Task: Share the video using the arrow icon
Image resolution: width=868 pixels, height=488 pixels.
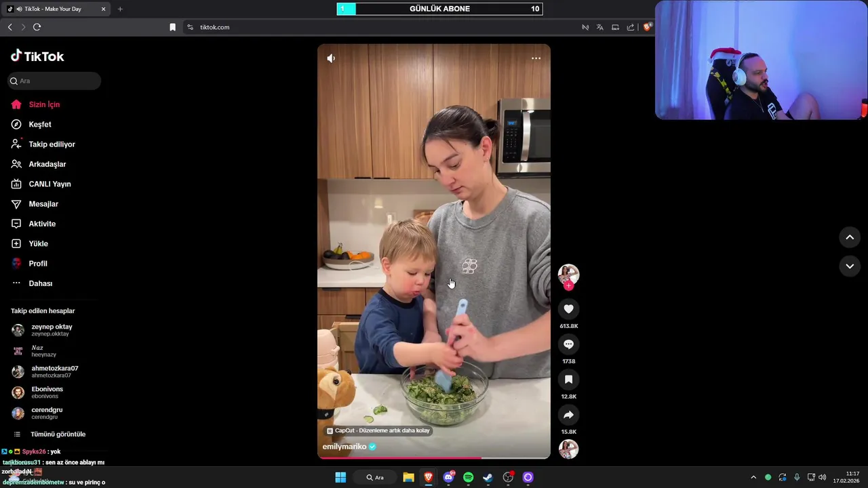Action: pyautogui.click(x=568, y=415)
